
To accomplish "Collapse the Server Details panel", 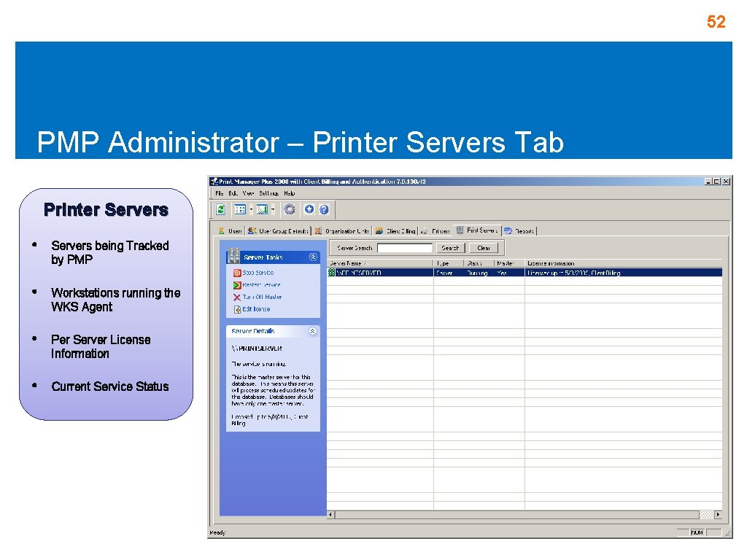I will pyautogui.click(x=312, y=331).
